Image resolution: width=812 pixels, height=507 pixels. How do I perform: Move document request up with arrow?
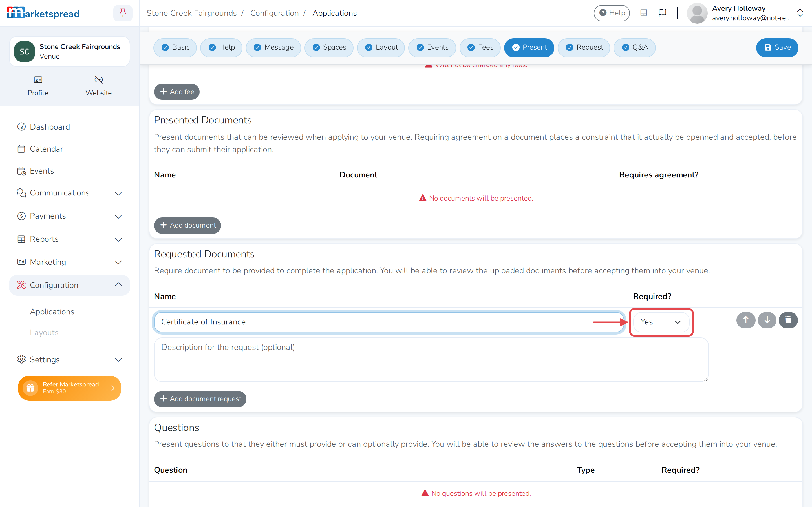(x=745, y=320)
